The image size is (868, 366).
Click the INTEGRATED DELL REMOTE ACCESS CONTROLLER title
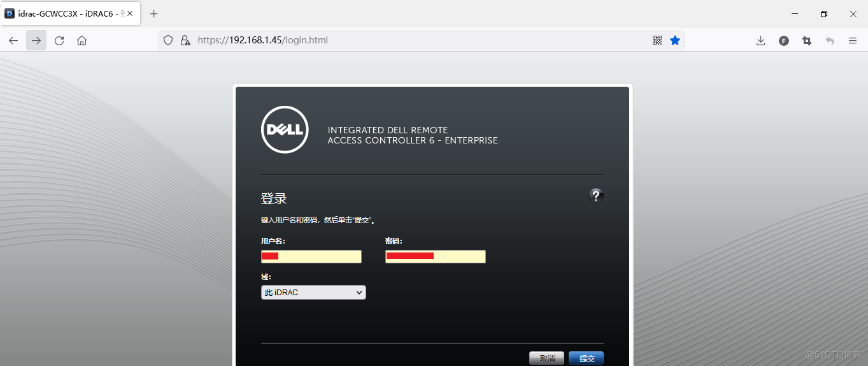[x=413, y=135]
